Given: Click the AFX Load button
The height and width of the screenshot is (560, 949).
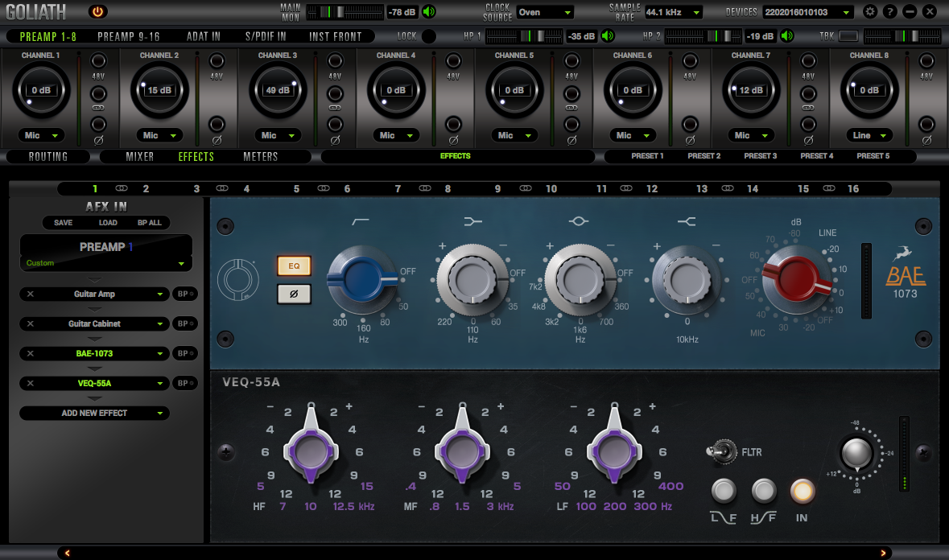Looking at the screenshot, I should 108,223.
